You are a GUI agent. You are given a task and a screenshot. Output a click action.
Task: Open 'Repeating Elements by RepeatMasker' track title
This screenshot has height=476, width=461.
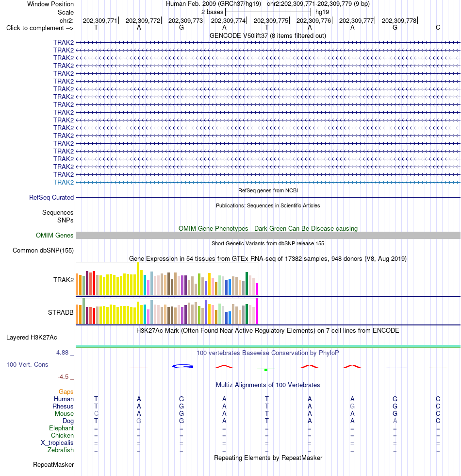[x=268, y=458]
